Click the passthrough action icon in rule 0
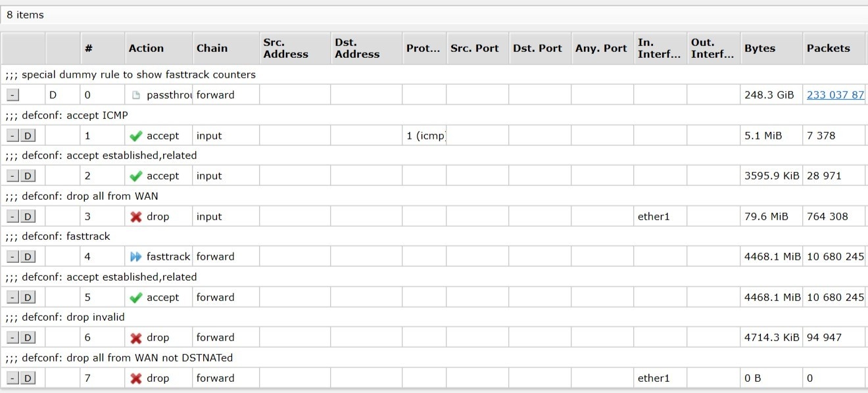 (x=136, y=95)
